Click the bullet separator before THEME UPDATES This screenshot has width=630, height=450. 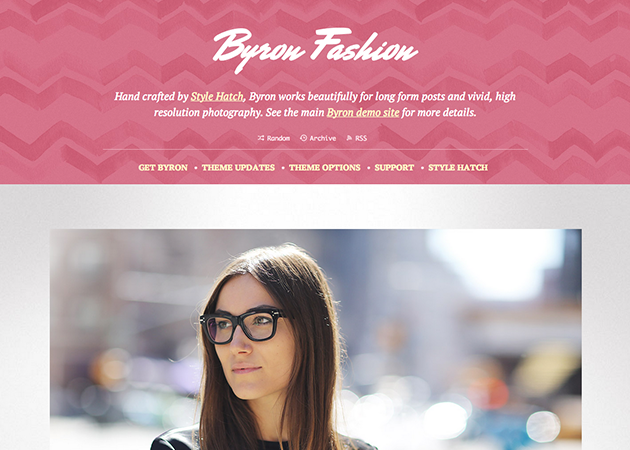coord(196,168)
